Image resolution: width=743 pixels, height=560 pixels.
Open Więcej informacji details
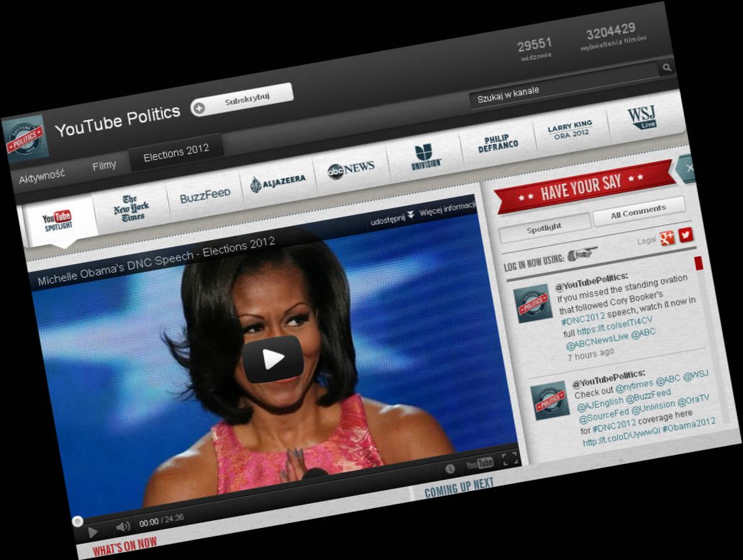pyautogui.click(x=448, y=209)
